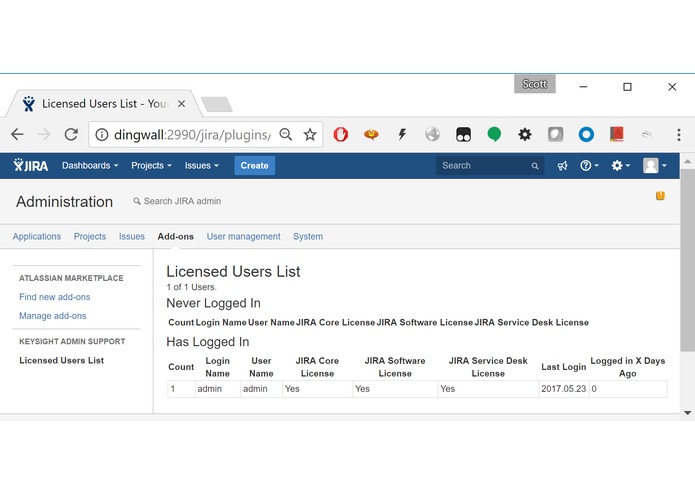Screen dimensions: 695x494
Task: Open a new tab with the new tab button
Action: pyautogui.click(x=216, y=104)
